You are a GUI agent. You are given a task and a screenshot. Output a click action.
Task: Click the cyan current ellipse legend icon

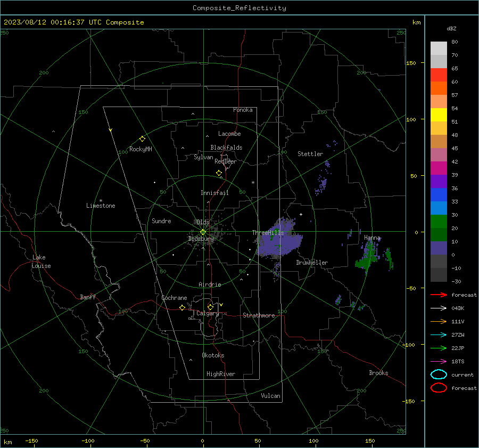439,374
